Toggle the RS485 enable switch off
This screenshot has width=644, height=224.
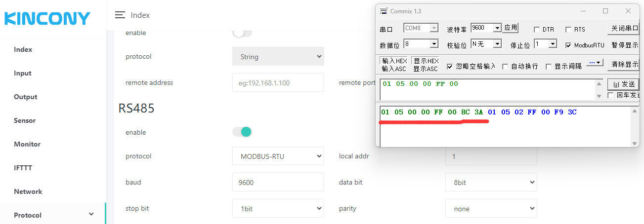point(242,132)
